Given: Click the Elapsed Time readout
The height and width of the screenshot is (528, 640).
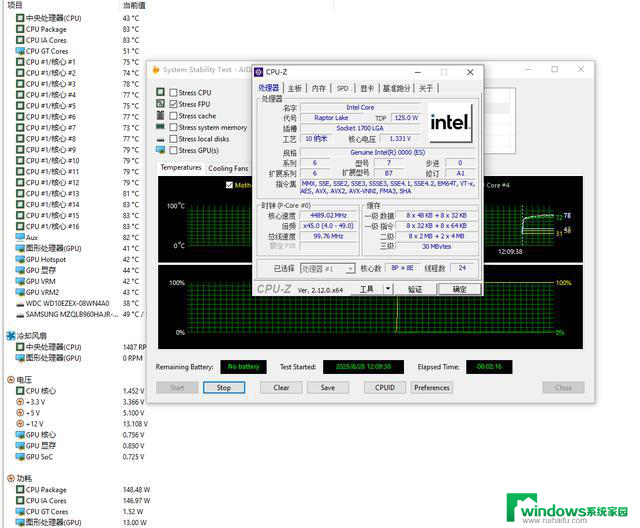Looking at the screenshot, I should coord(489,367).
